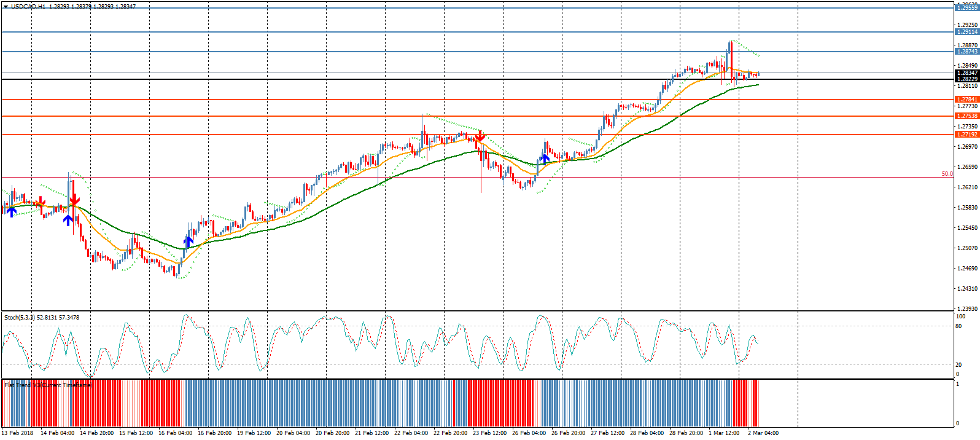Click the 13 Feb 2018 date label
The height and width of the screenshot is (440, 980).
coord(18,433)
